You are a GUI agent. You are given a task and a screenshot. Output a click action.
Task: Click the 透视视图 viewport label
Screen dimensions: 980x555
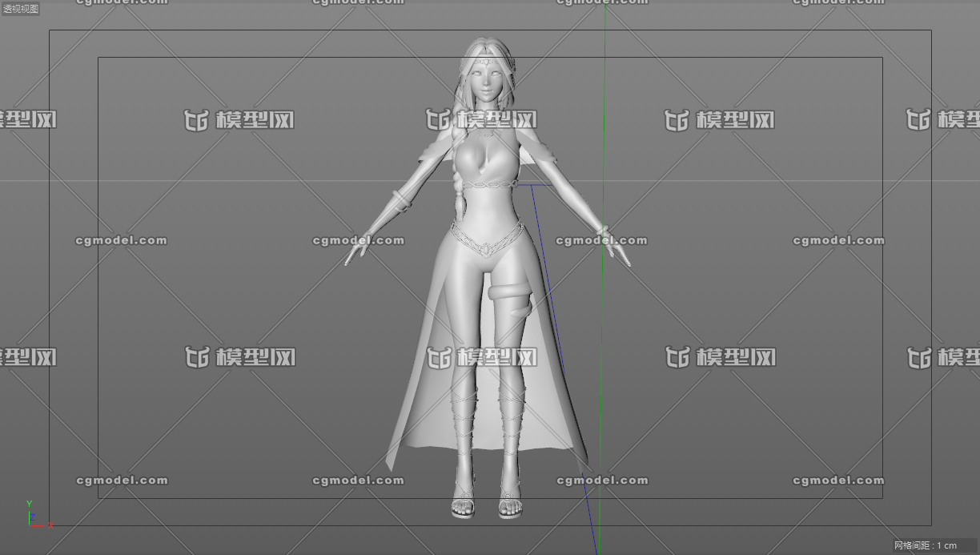[x=20, y=9]
